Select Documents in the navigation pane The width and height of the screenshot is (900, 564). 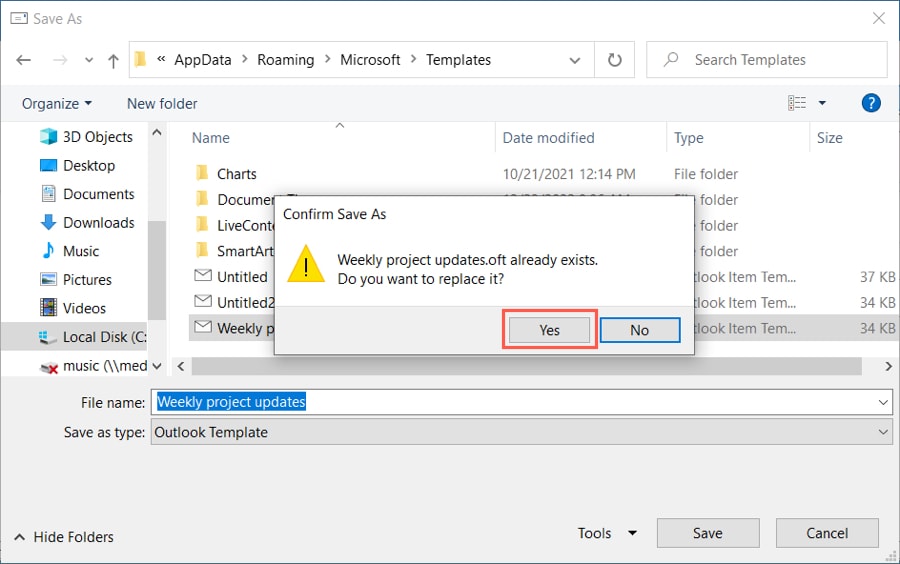click(x=87, y=194)
